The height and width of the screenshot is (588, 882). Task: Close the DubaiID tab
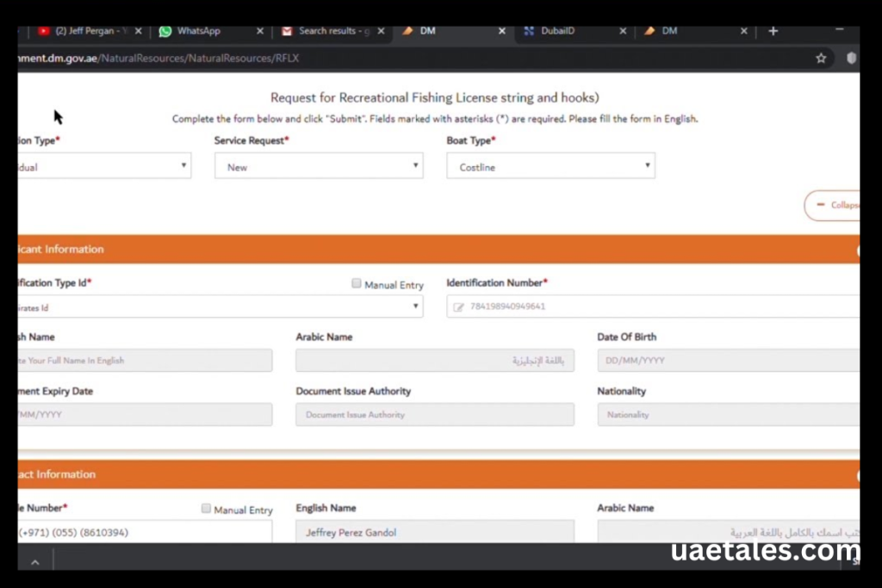pos(623,31)
